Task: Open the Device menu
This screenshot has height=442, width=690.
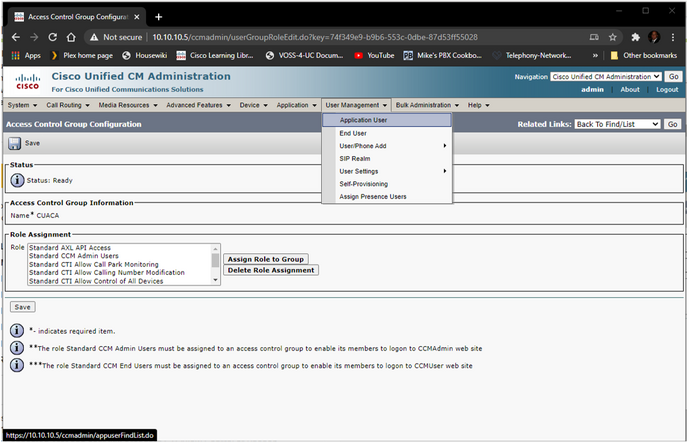Action: pos(253,105)
